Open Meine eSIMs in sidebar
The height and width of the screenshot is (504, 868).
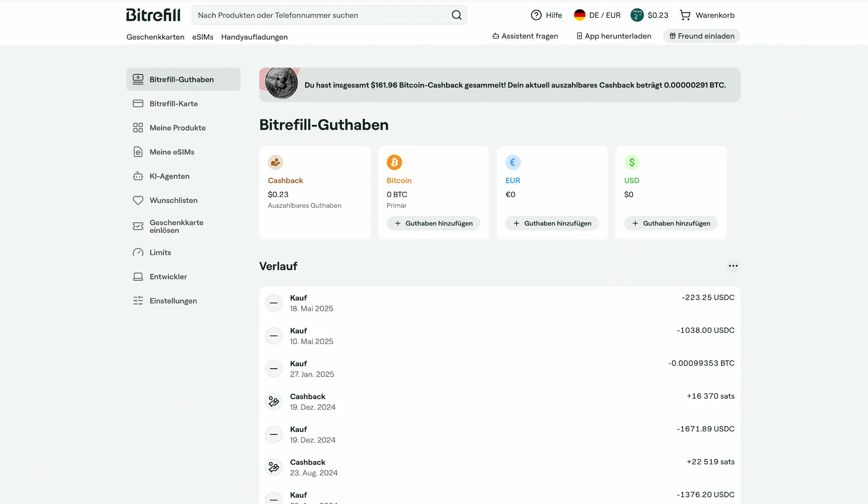click(x=183, y=152)
